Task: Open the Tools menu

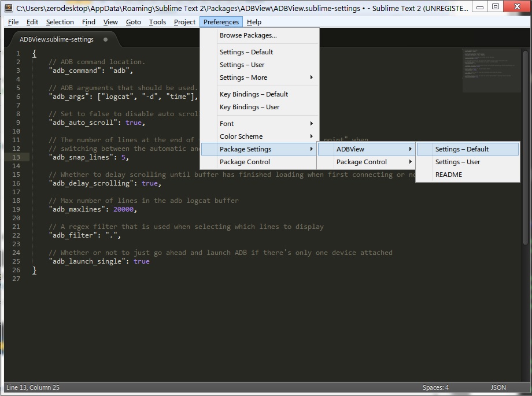Action: coord(157,22)
